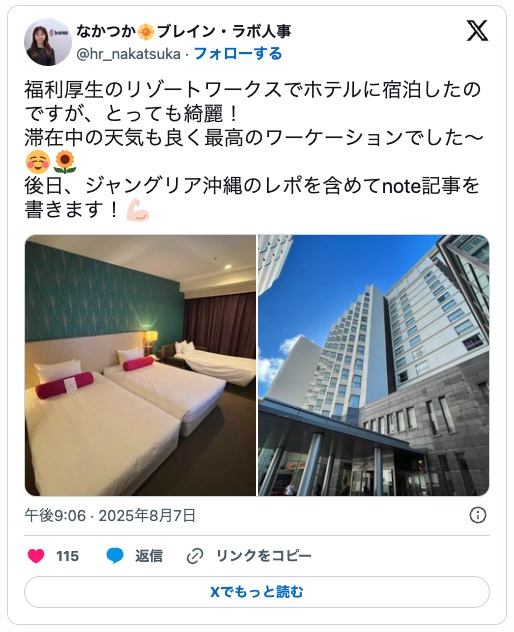Click the 返信 reply label
Image resolution: width=514 pixels, height=632 pixels.
pyautogui.click(x=149, y=556)
